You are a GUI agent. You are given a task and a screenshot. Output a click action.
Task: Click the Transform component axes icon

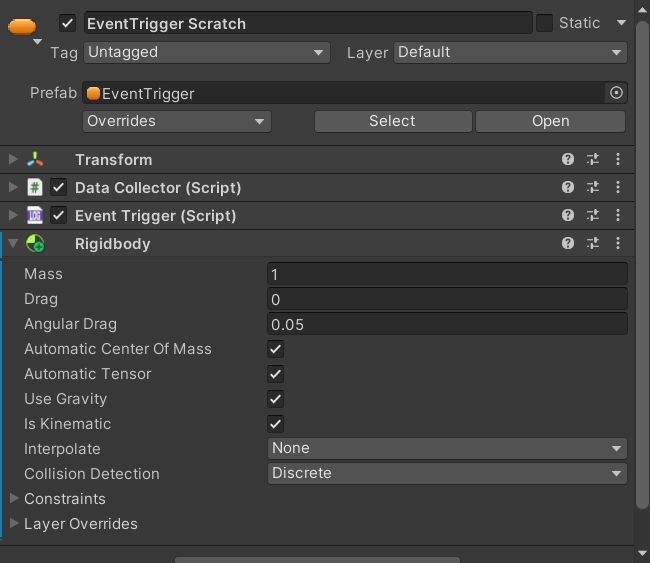(35, 159)
